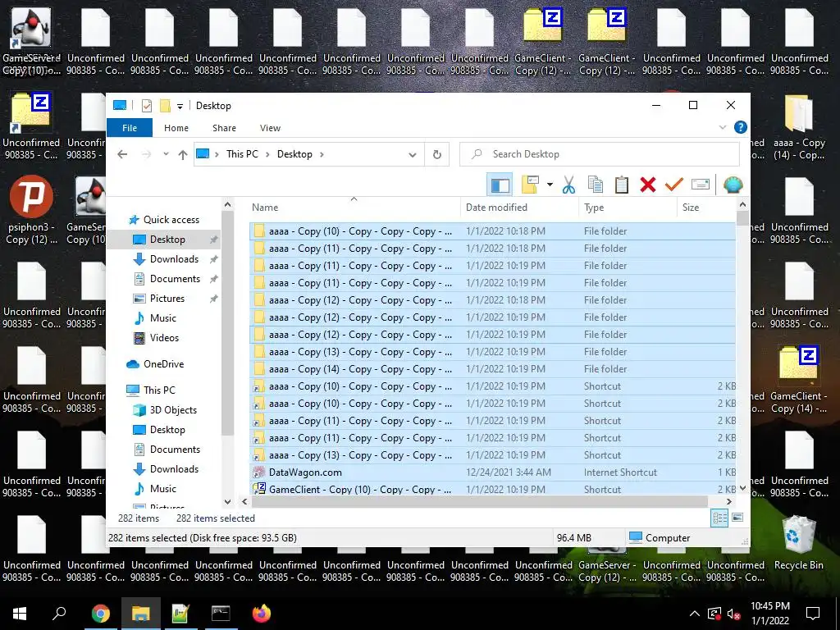Open the folder options toolbar icon
Image resolution: width=840 pixels, height=630 pixels.
(530, 185)
